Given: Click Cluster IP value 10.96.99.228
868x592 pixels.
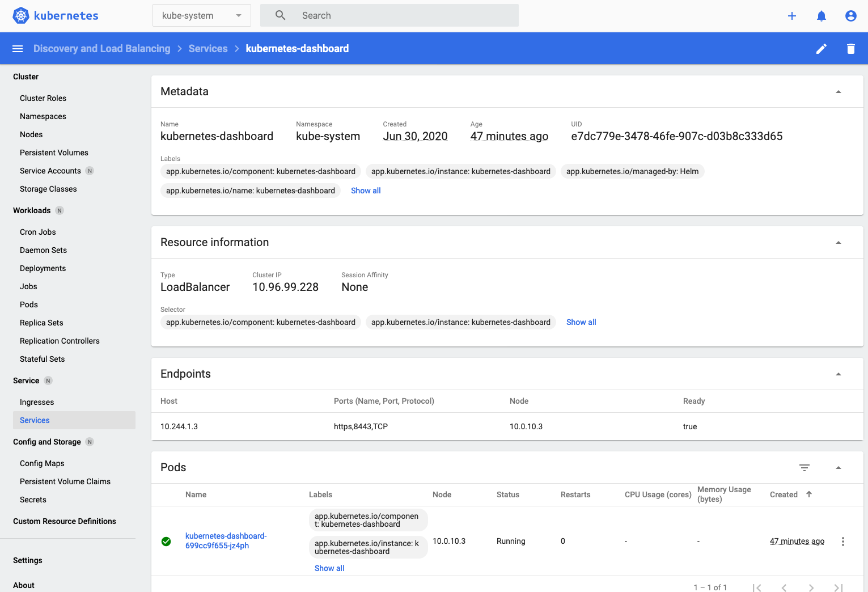Looking at the screenshot, I should [286, 287].
